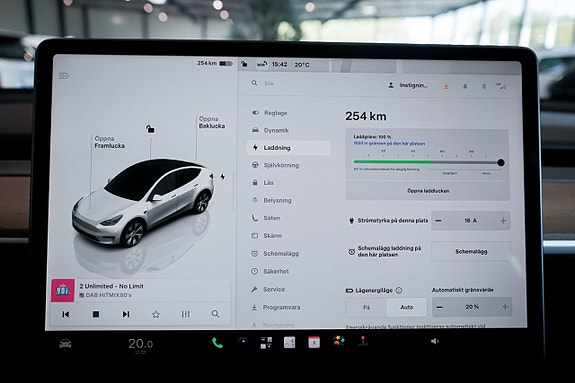The width and height of the screenshot is (575, 383).
Task: Open the all apps launcher icon
Action: 266,343
